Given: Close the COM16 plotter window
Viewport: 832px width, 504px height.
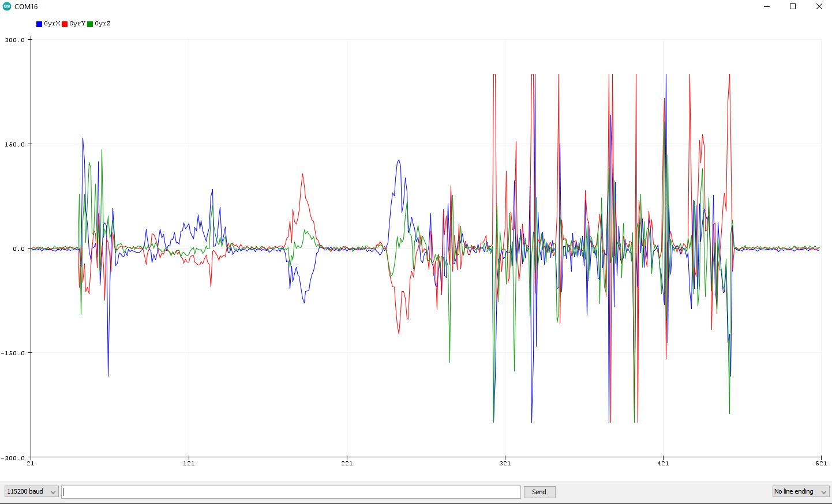Looking at the screenshot, I should point(819,7).
